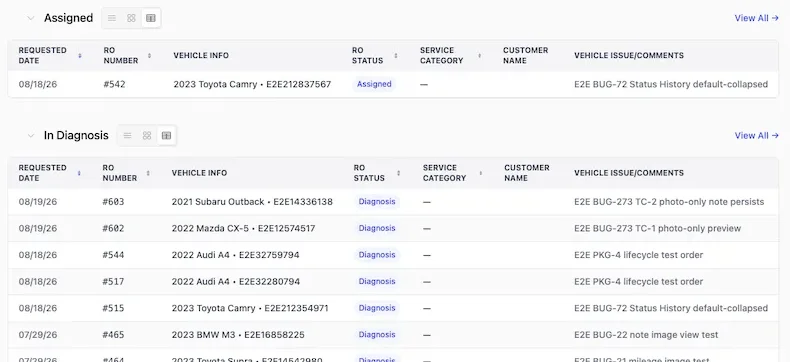Sort Assigned table by RO Number
The width and height of the screenshot is (790, 362).
coord(149,56)
